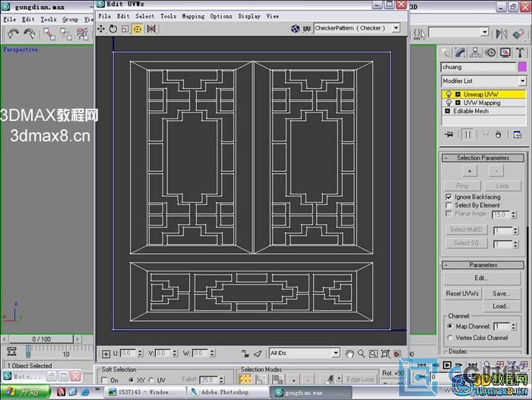Screen dimensions: 532x400
Task: Expand the Editable Mesh sub-object plus box
Action: (447, 111)
